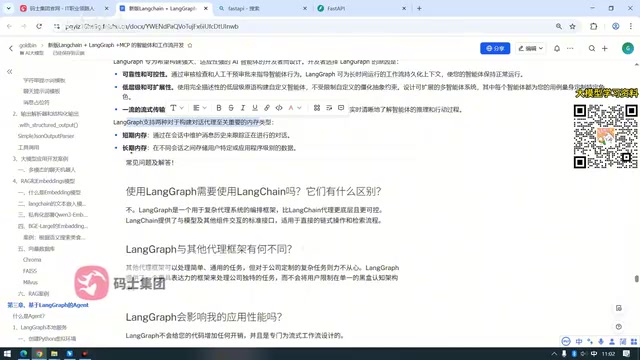Screen dimensions: 640x360
Task: Close the LangChain + LangGraph tab
Action: point(206,8)
